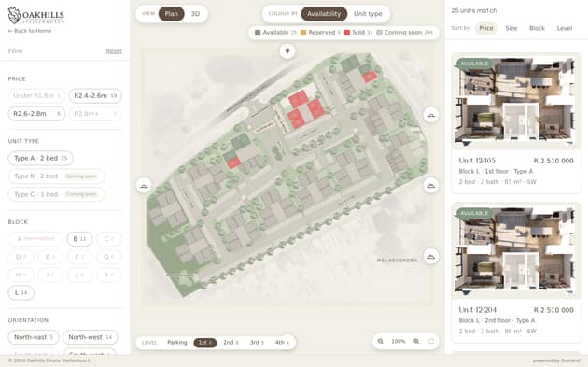Select the 2nd level tab
The height and width of the screenshot is (367, 588).
[x=231, y=342]
